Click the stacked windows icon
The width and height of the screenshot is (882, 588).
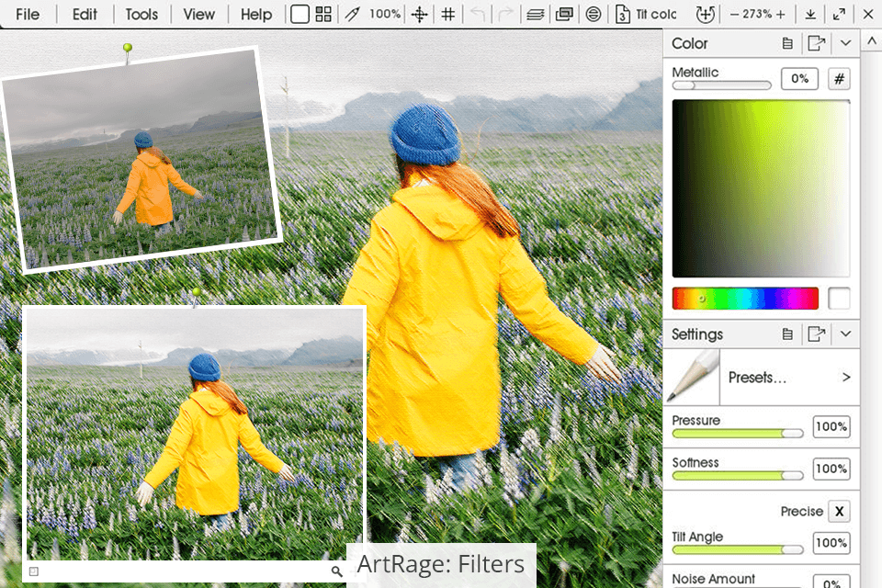pos(564,14)
